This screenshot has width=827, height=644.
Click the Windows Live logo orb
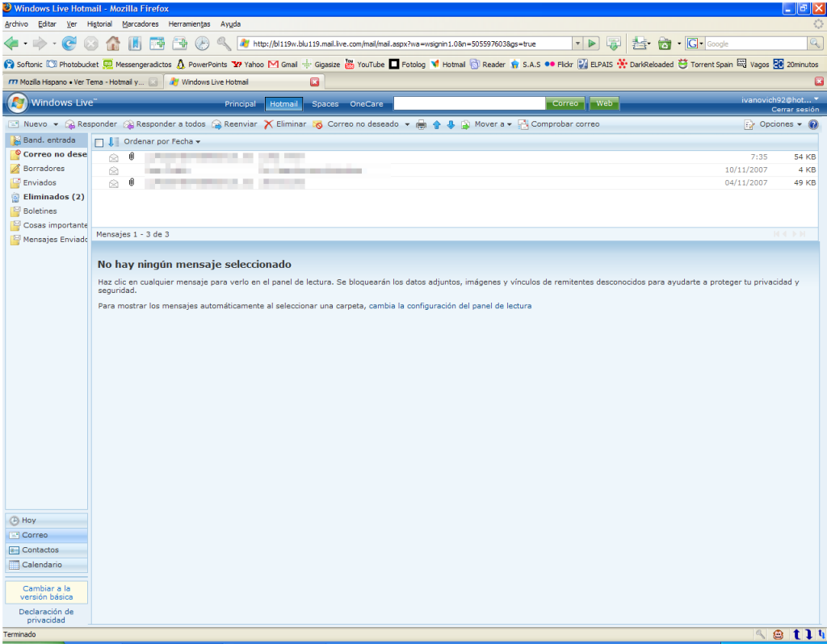tap(18, 102)
